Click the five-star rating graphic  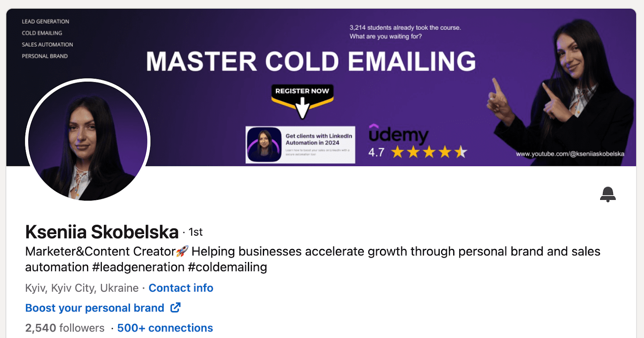pos(429,152)
